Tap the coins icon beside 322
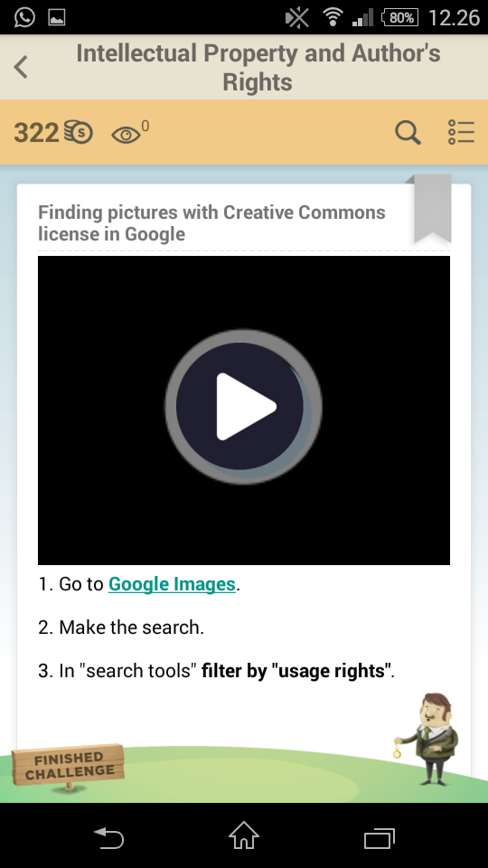 (78, 132)
